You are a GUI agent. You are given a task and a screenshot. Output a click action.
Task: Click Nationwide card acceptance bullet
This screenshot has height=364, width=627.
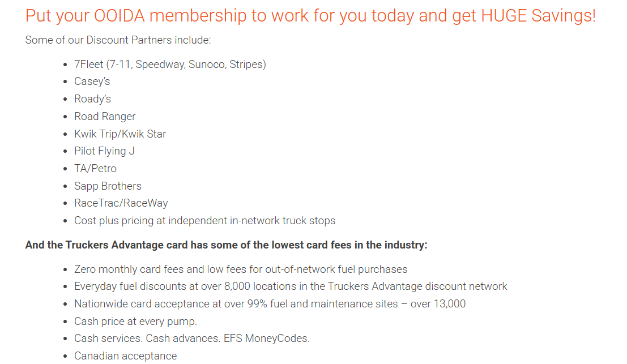coord(270,304)
